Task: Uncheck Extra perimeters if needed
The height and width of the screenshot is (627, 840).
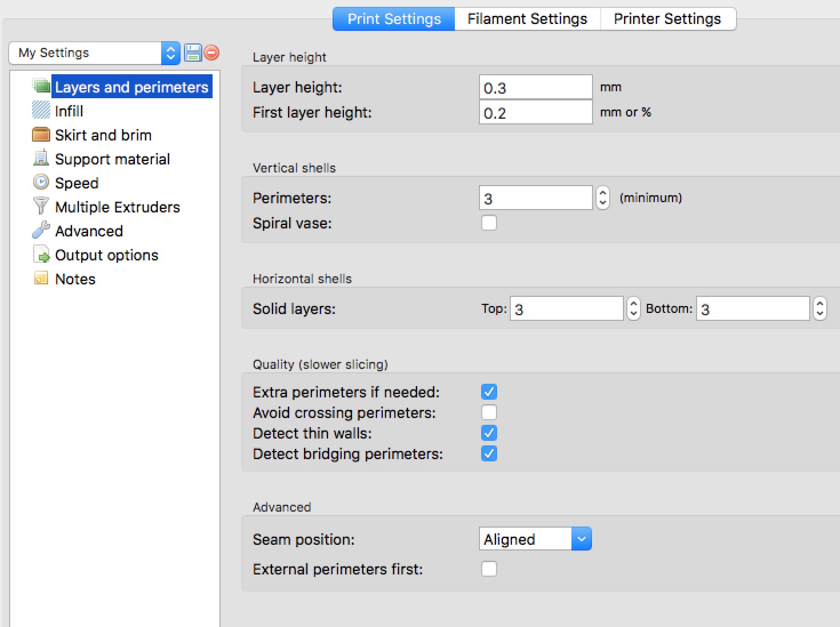Action: (x=489, y=392)
